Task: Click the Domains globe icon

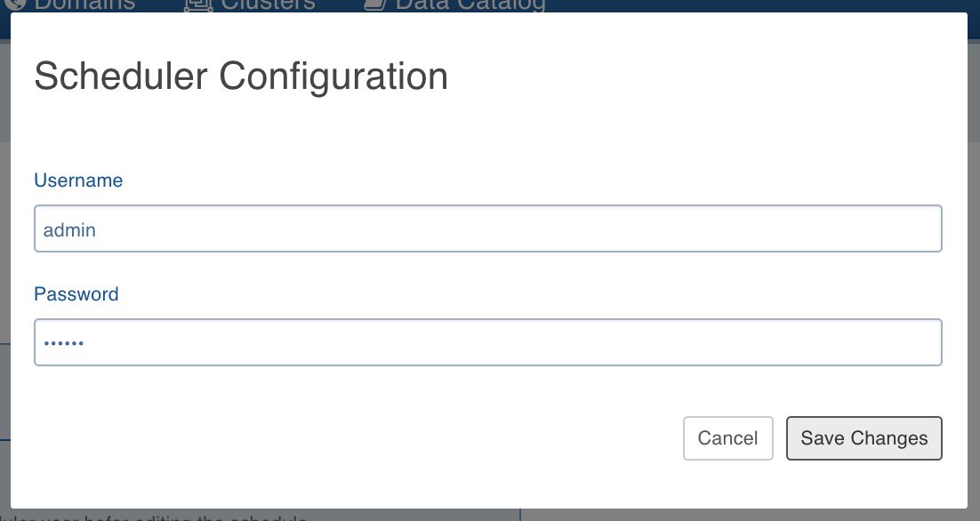Action: (18, 4)
